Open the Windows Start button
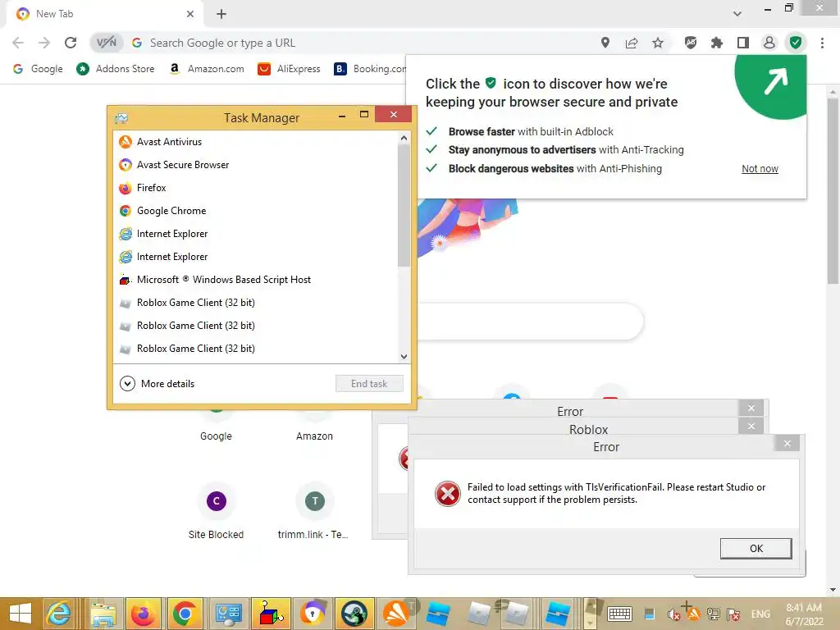Screen dimensions: 840x630 pyautogui.click(x=21, y=614)
